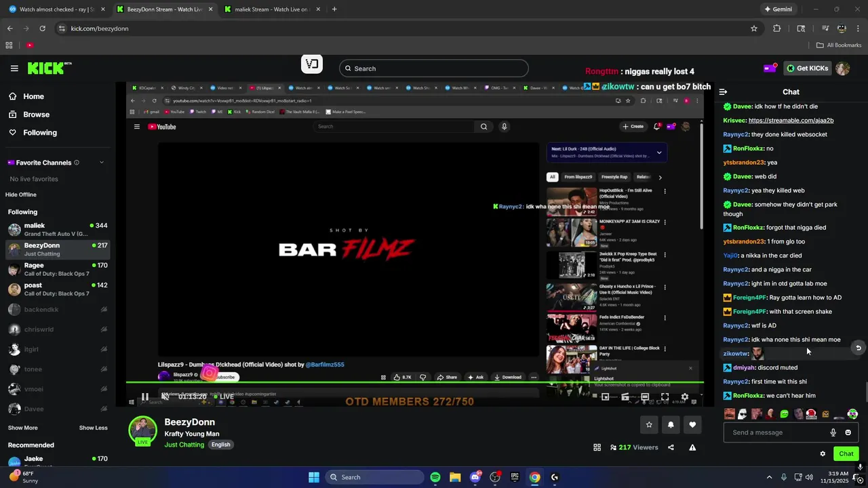Viewport: 868px width, 488px height.
Task: Pause the live stream playback
Action: point(144,397)
